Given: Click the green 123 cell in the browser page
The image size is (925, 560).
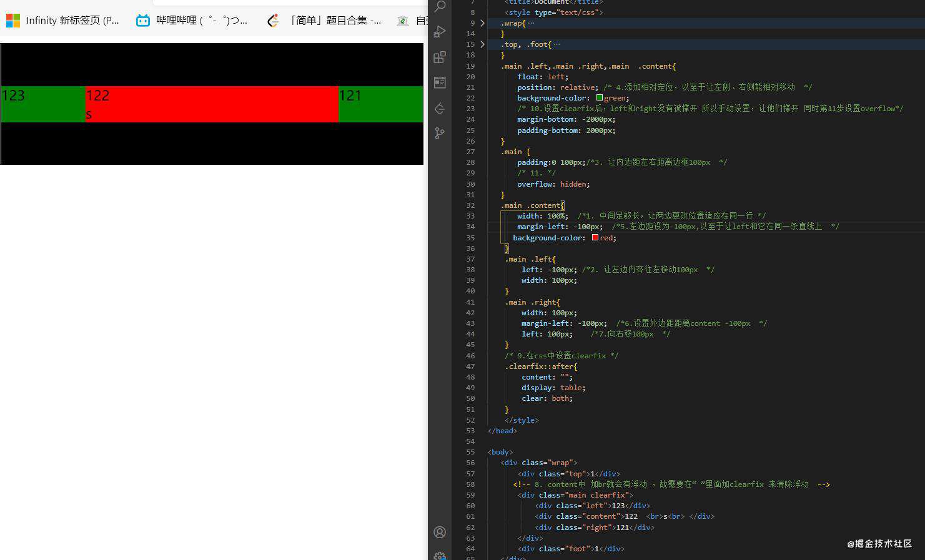Looking at the screenshot, I should pos(43,104).
